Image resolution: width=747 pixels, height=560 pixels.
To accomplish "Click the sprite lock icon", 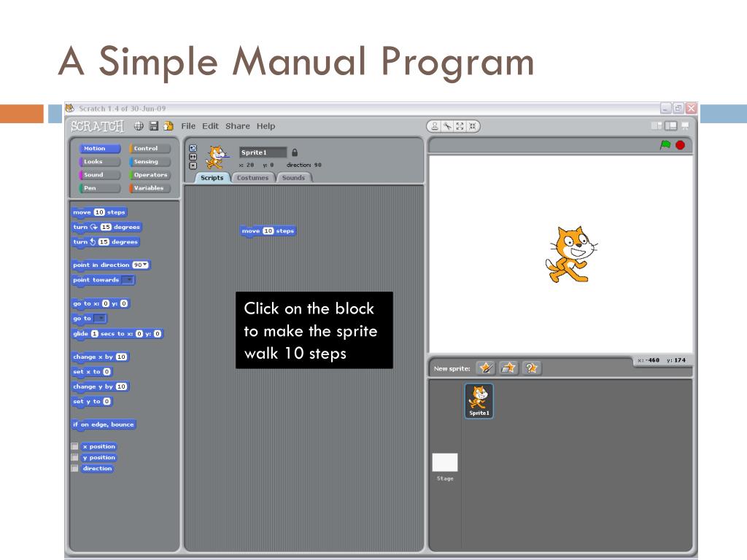I will click(295, 152).
